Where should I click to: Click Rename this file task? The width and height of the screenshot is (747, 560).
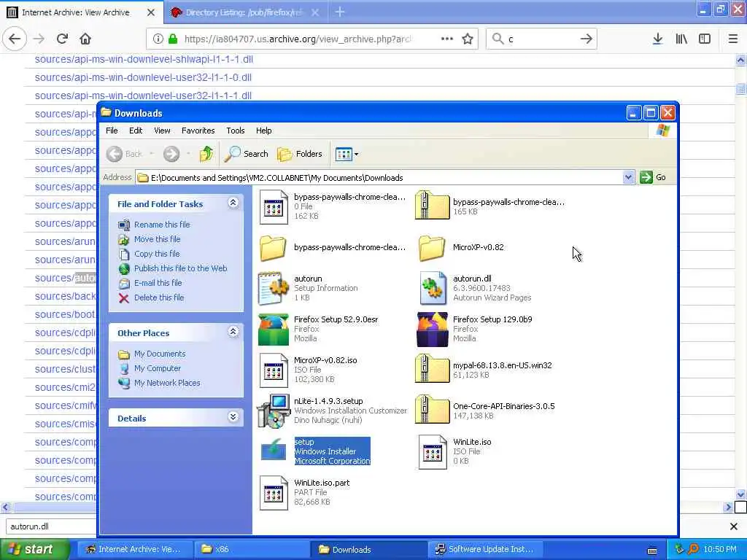pos(162,225)
